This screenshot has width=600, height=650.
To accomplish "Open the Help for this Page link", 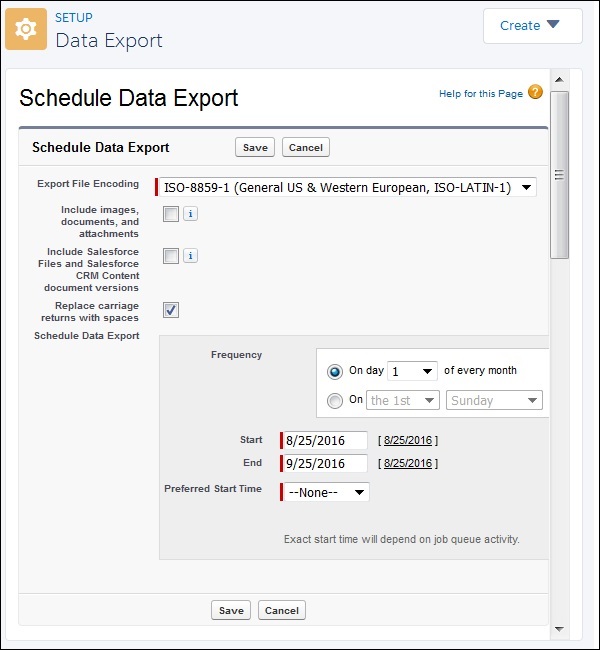I will click(480, 94).
